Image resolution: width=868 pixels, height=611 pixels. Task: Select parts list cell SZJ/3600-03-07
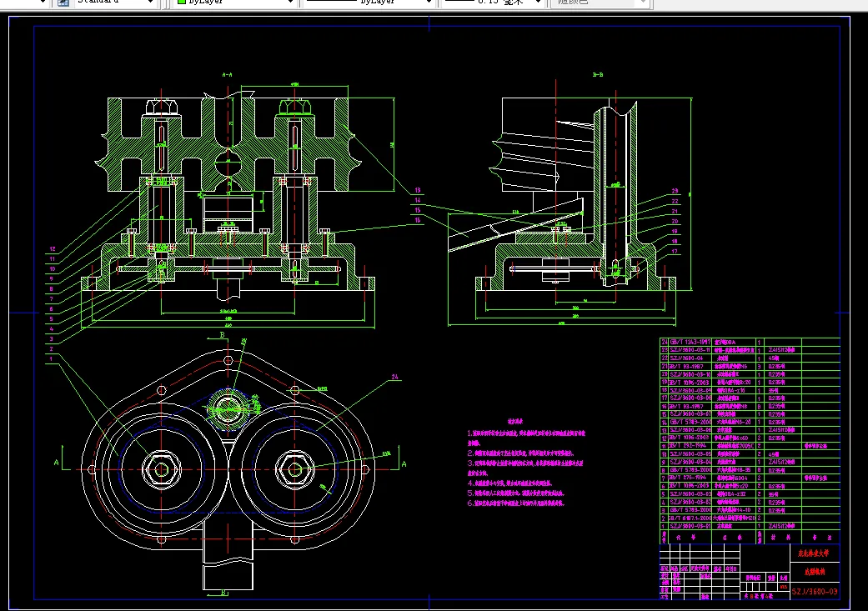pyautogui.click(x=690, y=414)
